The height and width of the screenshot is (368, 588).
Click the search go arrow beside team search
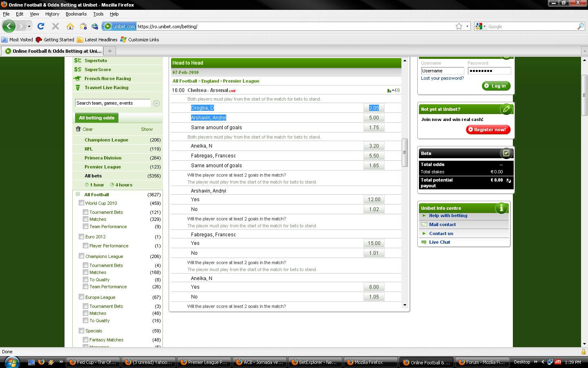[156, 103]
